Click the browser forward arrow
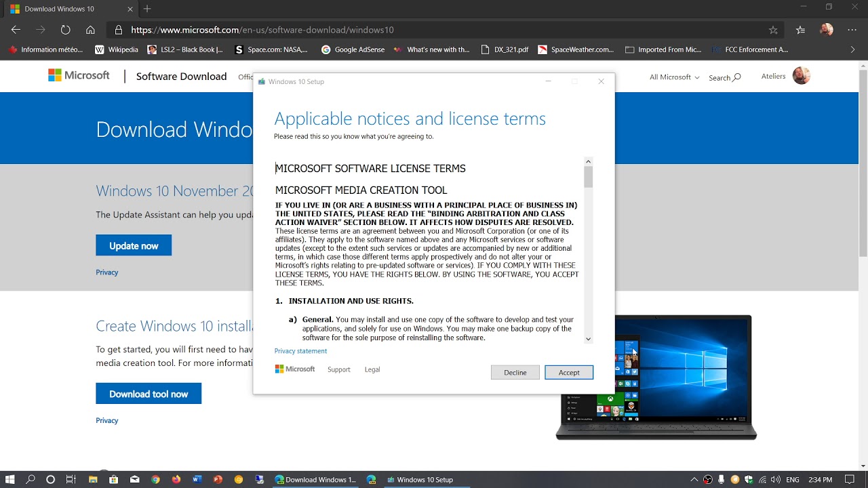This screenshot has height=488, width=868. coord(41,30)
